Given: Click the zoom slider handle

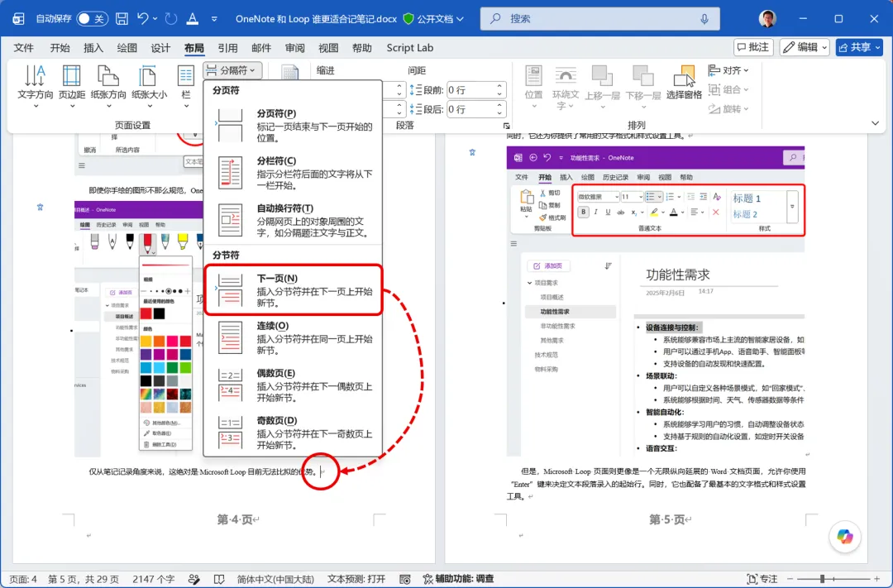Looking at the screenshot, I should click(x=822, y=579).
